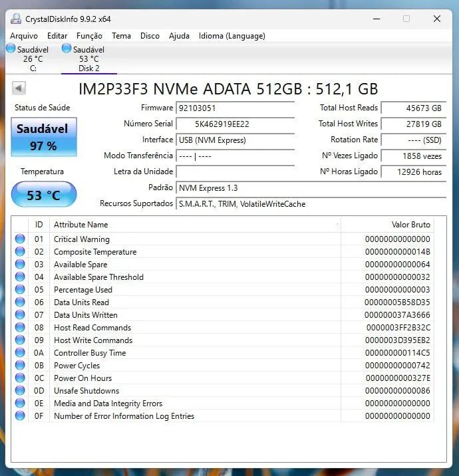
Task: Click the Rotation Rate value ---- (SSD)
Action: [414, 140]
